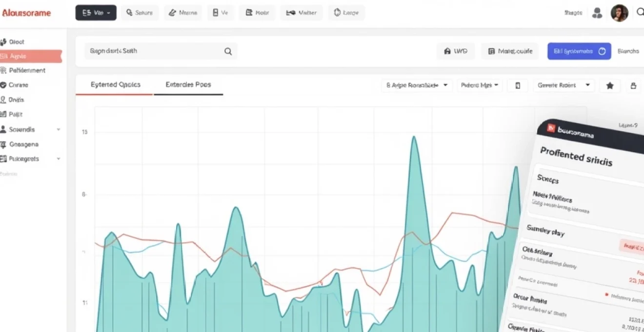
Task: Click the 'WVO' button with home icon
Action: (456, 51)
